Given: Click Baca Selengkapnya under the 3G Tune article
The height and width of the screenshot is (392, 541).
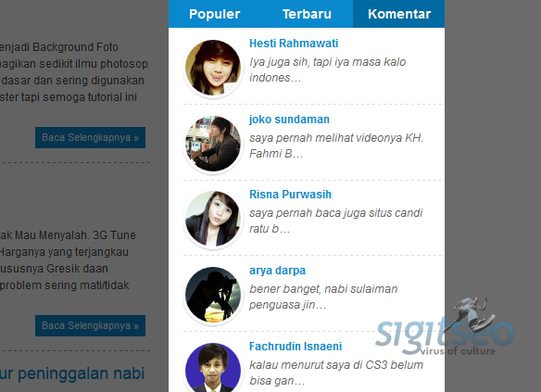Looking at the screenshot, I should [90, 326].
